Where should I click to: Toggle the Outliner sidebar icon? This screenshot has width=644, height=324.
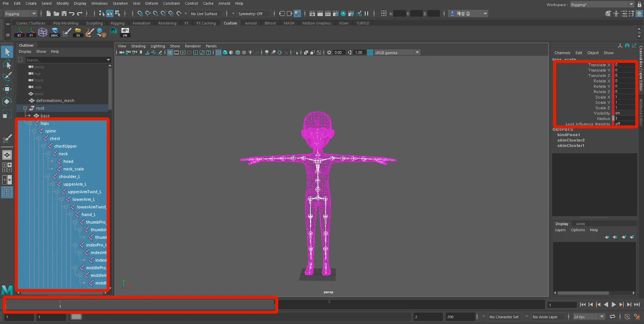point(7,192)
